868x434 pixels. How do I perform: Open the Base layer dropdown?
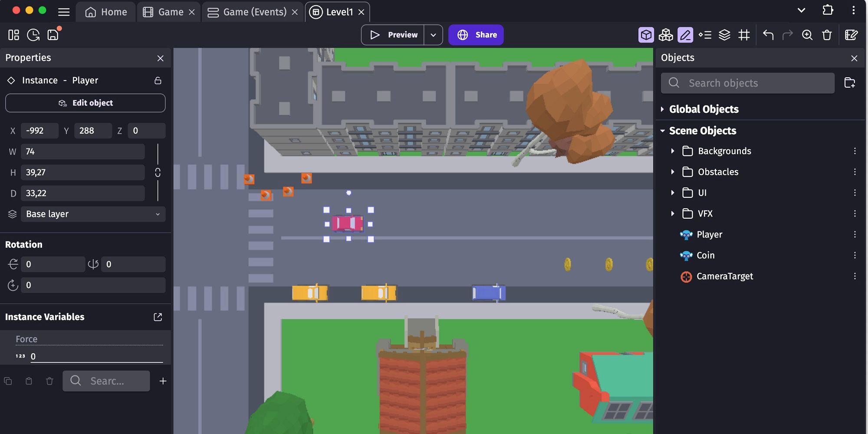(93, 214)
